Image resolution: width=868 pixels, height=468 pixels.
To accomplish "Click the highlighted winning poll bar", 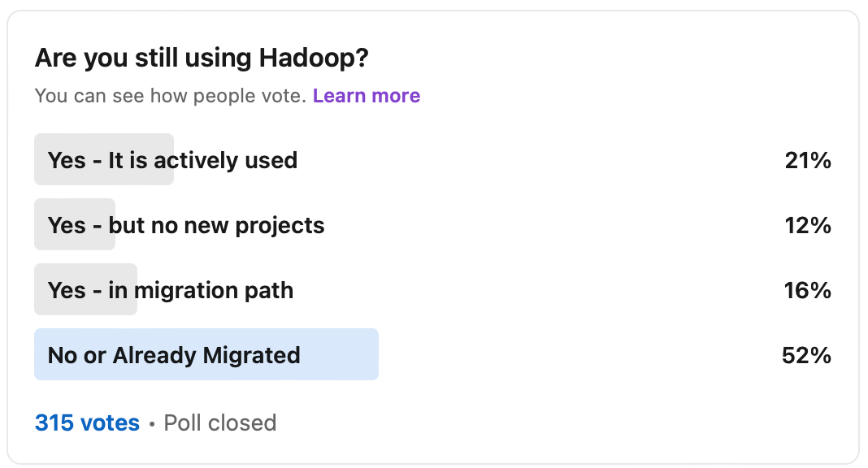I will tap(206, 354).
